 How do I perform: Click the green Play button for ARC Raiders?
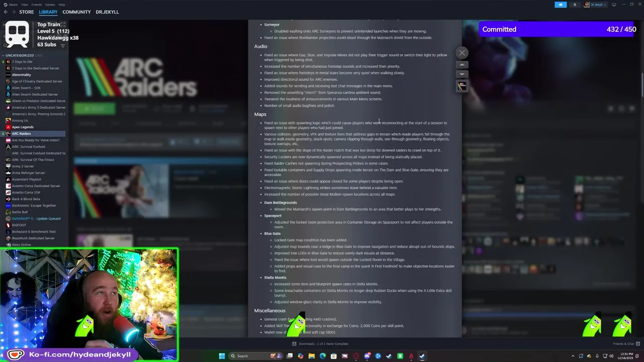[x=94, y=109]
